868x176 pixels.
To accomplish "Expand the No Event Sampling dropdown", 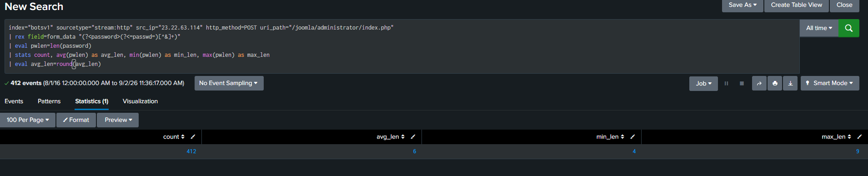I will [229, 83].
